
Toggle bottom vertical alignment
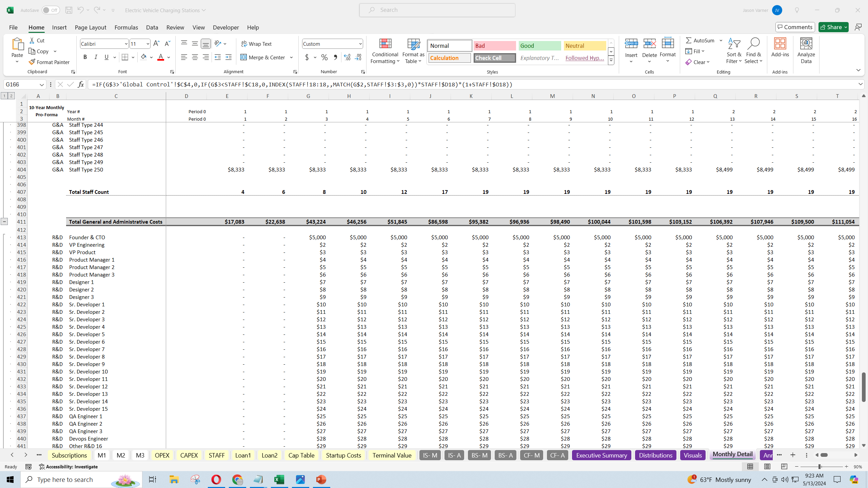click(x=206, y=44)
